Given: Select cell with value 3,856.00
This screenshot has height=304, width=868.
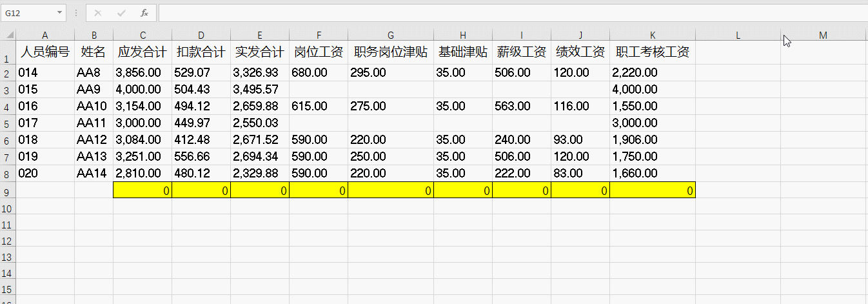Looking at the screenshot, I should [x=143, y=73].
